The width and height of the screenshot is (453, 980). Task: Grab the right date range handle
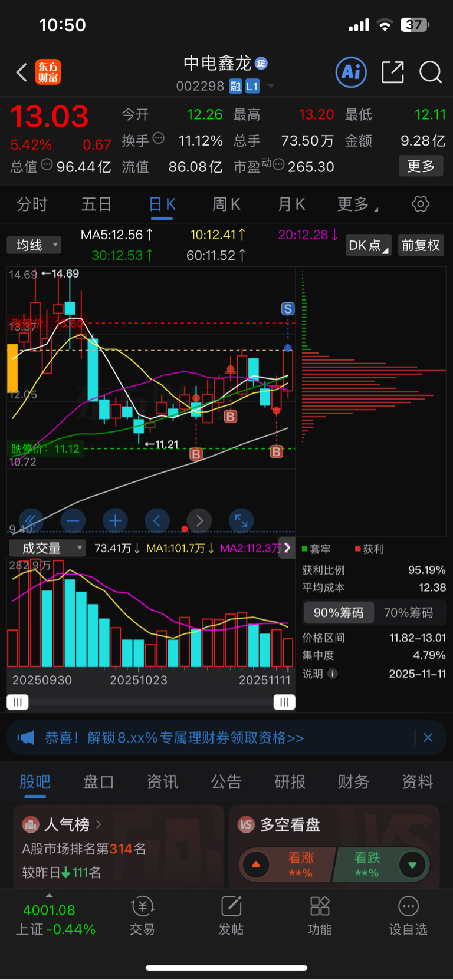(x=284, y=702)
